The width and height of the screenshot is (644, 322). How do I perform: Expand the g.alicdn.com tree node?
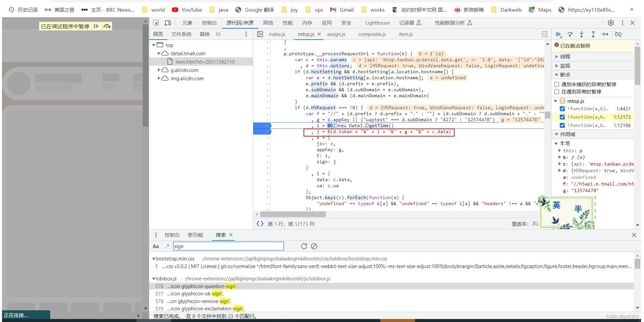point(159,70)
